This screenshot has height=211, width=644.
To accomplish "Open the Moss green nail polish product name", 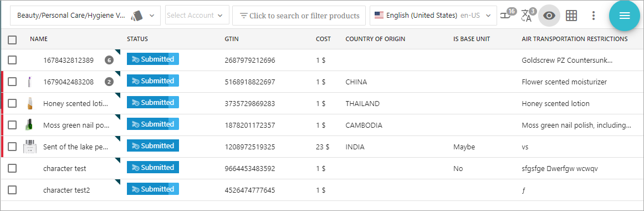I will [75, 125].
